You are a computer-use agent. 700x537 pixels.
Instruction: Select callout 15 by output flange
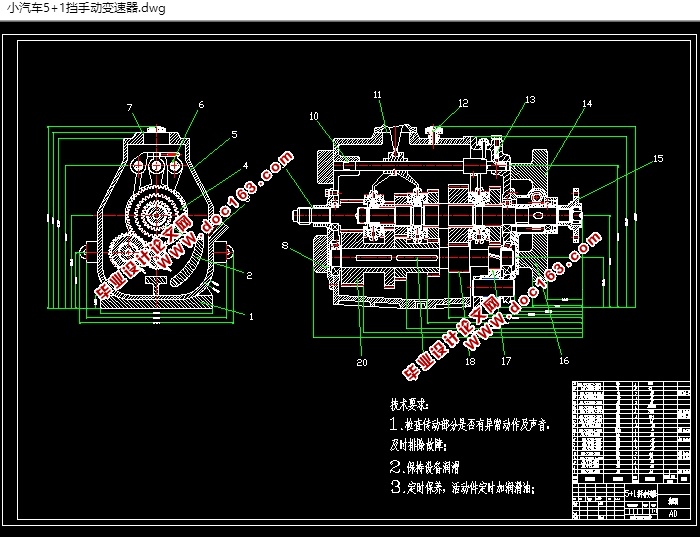[x=658, y=158]
